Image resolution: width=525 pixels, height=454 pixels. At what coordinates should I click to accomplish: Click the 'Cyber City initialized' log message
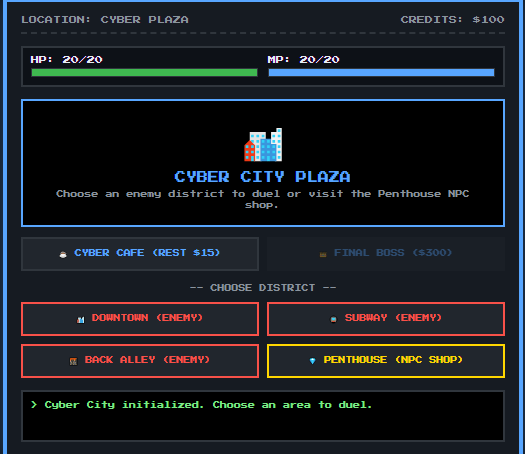pyautogui.click(x=202, y=405)
